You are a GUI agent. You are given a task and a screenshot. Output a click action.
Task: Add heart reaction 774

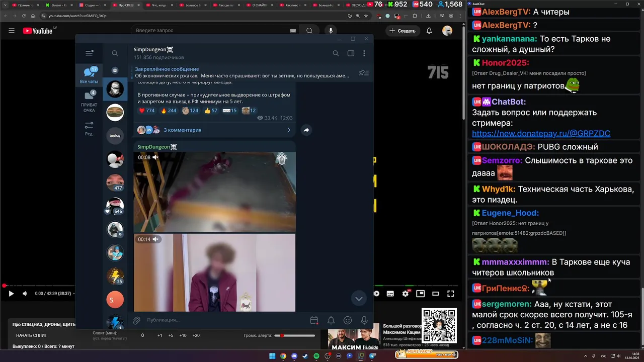tap(147, 111)
